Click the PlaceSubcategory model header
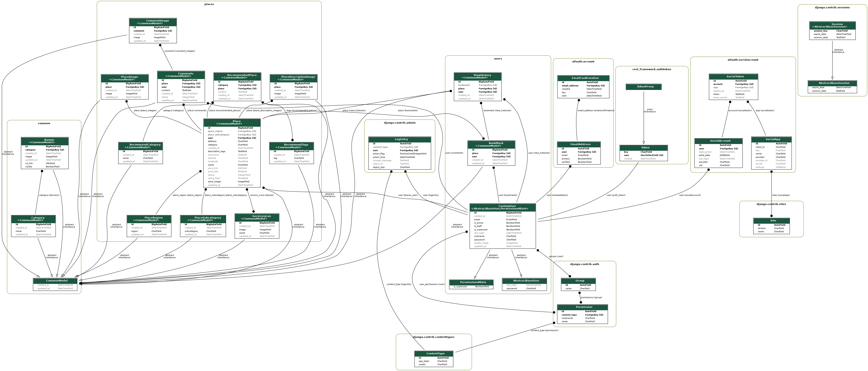The image size is (868, 371). pyautogui.click(x=203, y=219)
